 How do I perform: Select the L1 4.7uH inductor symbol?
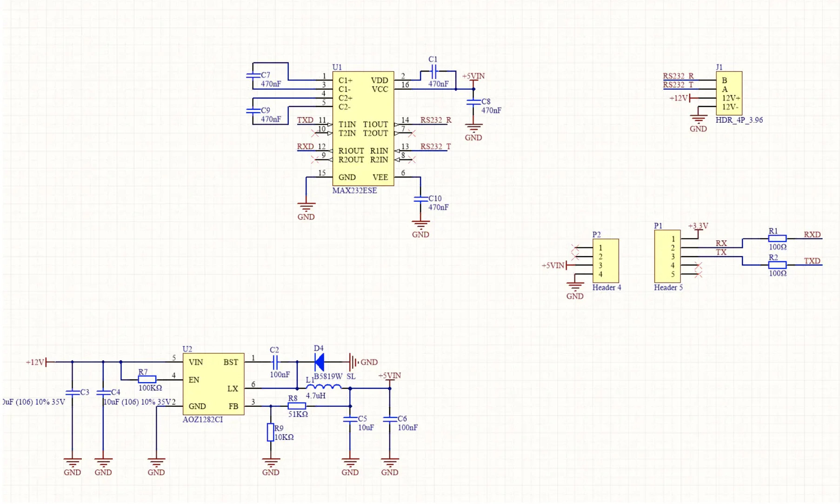click(x=324, y=387)
